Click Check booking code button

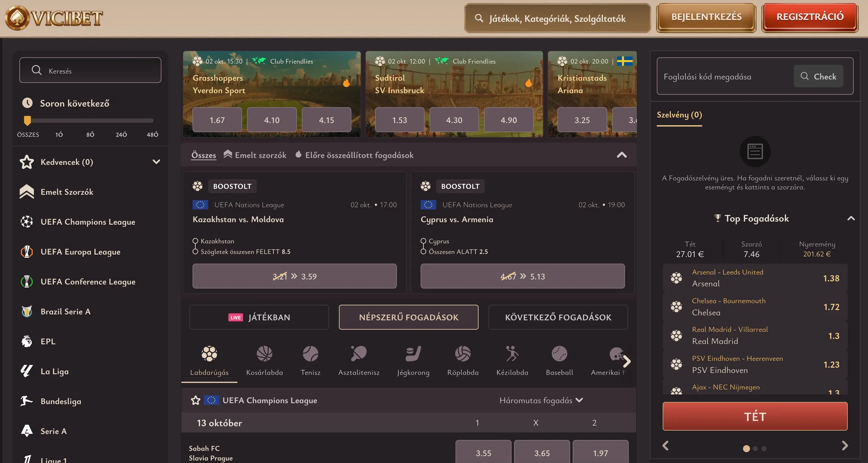click(818, 76)
